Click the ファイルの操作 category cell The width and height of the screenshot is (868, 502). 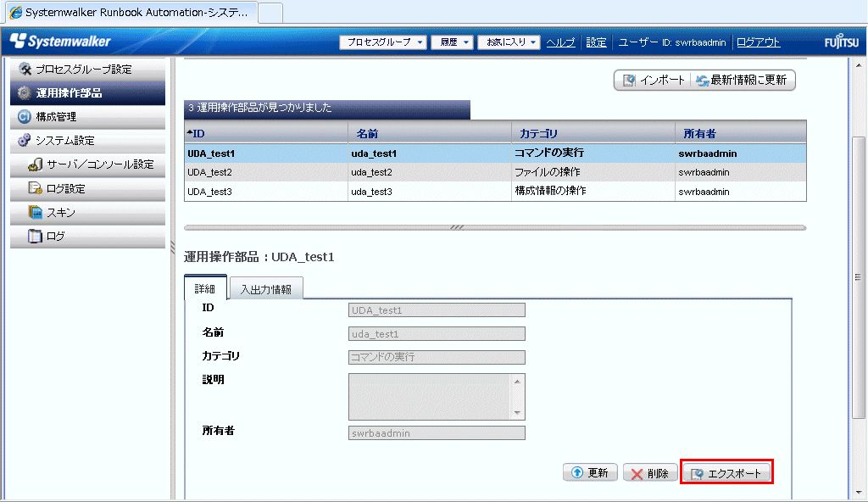click(x=593, y=172)
